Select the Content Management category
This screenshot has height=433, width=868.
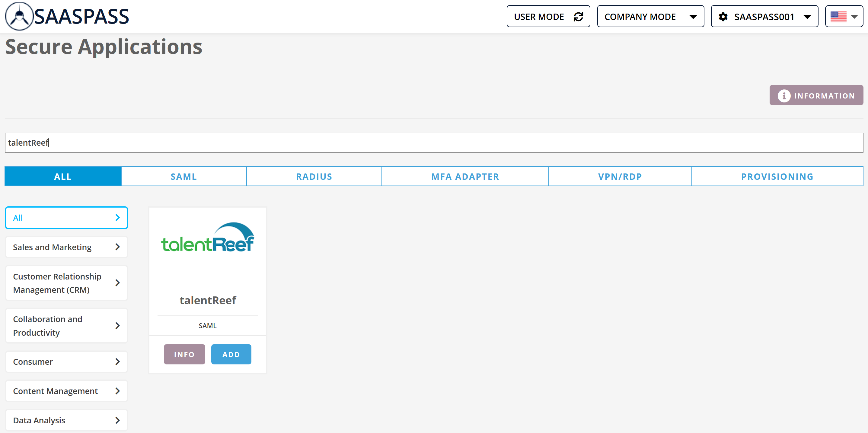tap(66, 391)
